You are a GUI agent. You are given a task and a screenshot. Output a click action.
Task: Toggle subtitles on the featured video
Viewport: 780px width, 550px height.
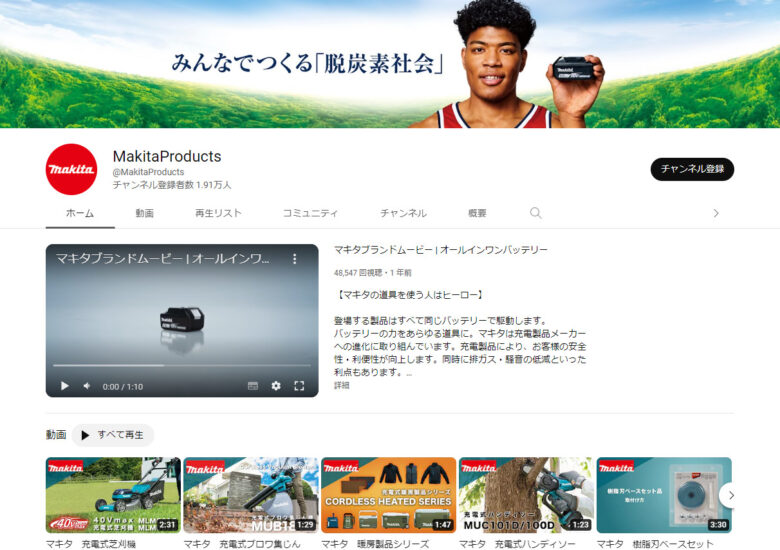253,386
